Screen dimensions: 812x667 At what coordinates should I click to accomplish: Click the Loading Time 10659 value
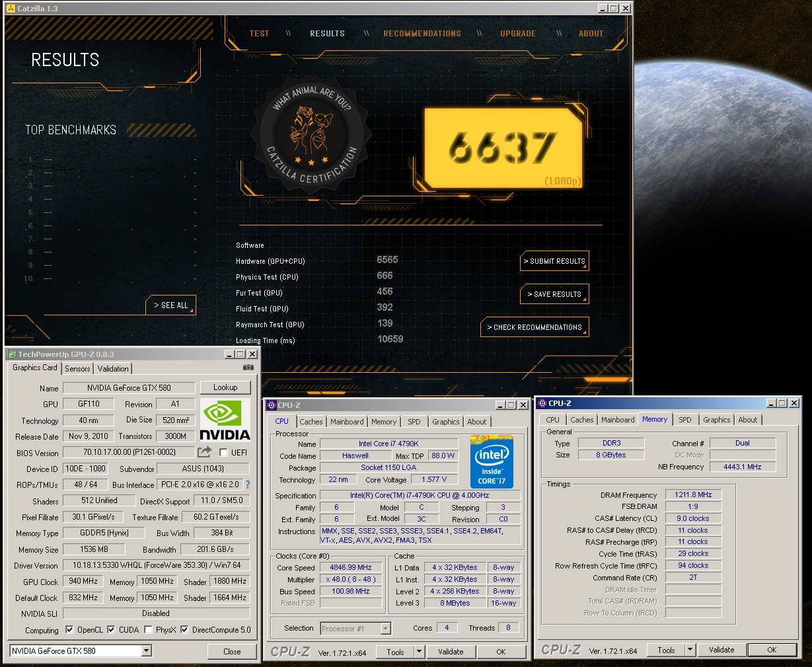[x=390, y=339]
